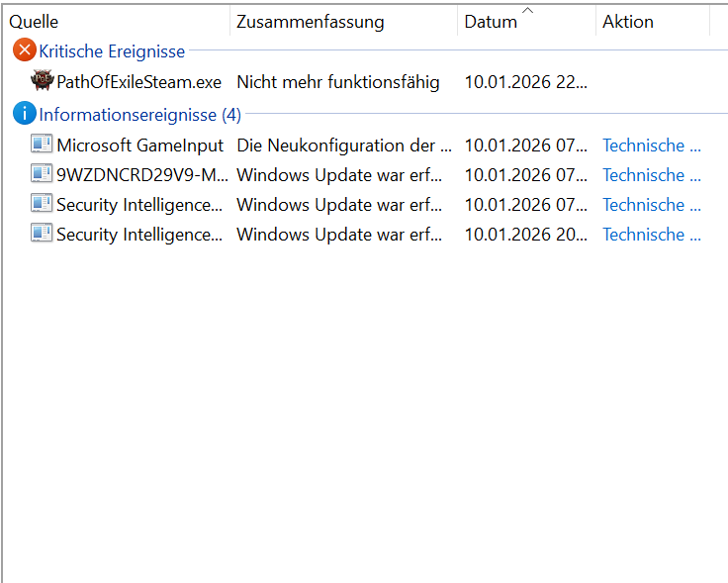Click icon of first Security Intelligence entry
Image resolution: width=728 pixels, height=583 pixels.
click(42, 204)
